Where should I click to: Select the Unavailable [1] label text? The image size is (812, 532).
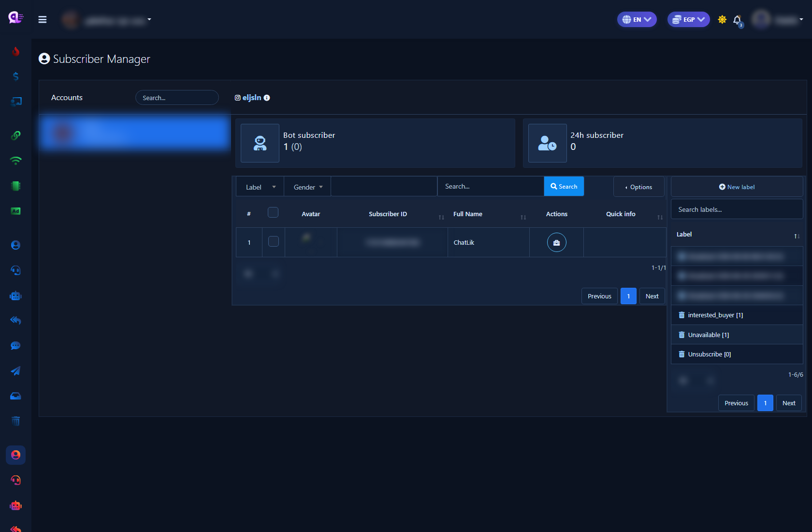(709, 335)
